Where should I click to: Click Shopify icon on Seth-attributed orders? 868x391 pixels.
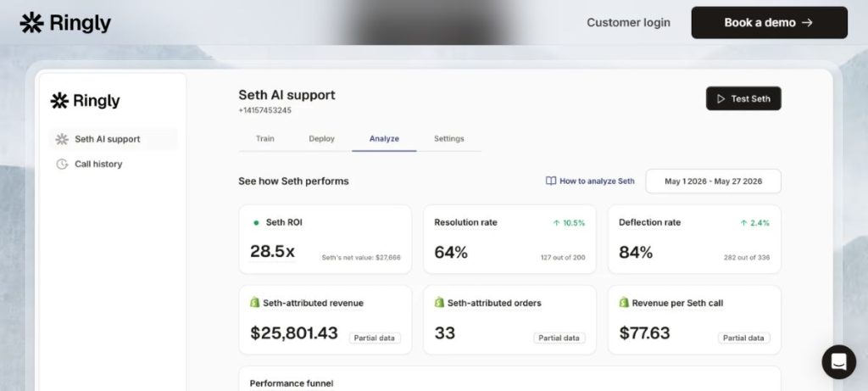point(440,303)
